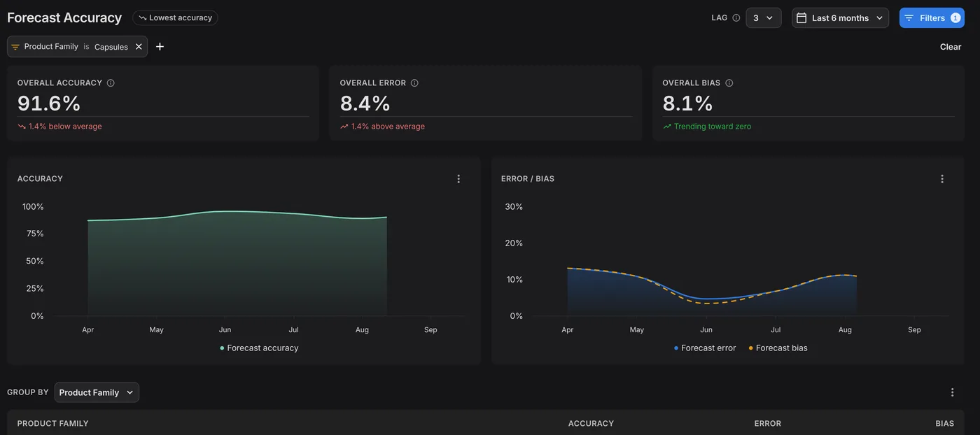Click the filter count badge on Filters
This screenshot has height=435, width=980.
pyautogui.click(x=955, y=18)
